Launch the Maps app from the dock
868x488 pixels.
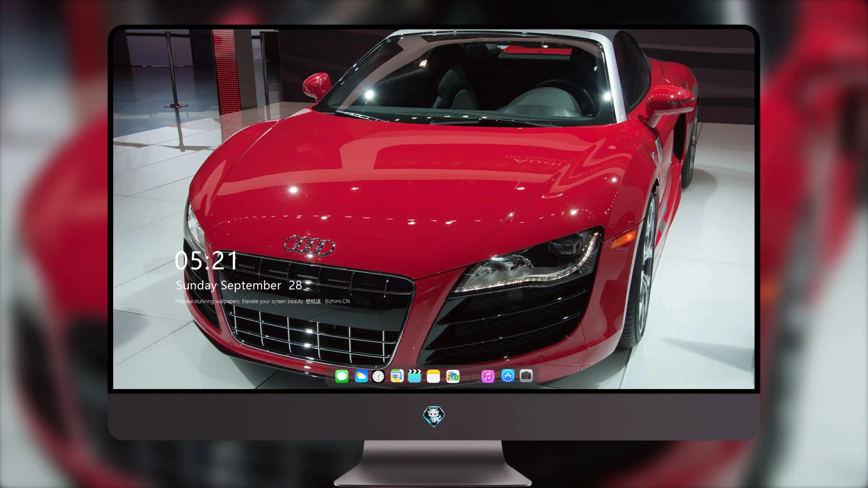pyautogui.click(x=397, y=376)
